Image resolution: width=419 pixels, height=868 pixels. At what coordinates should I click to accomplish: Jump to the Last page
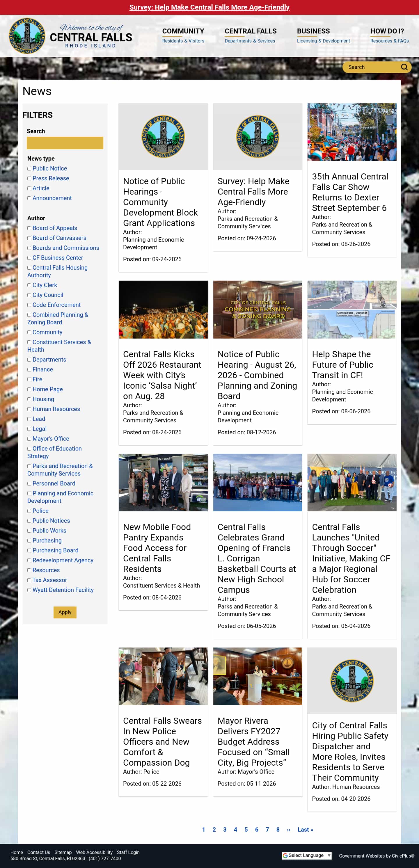[306, 830]
